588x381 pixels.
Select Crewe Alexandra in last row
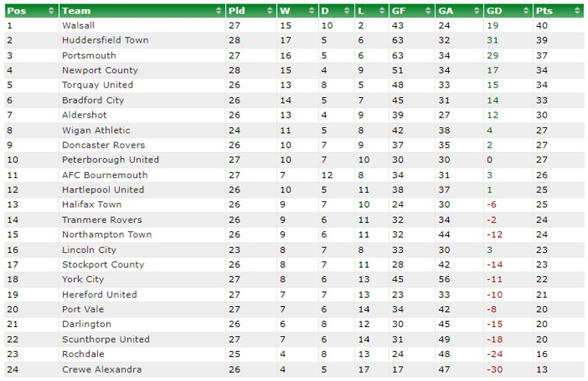tap(102, 369)
